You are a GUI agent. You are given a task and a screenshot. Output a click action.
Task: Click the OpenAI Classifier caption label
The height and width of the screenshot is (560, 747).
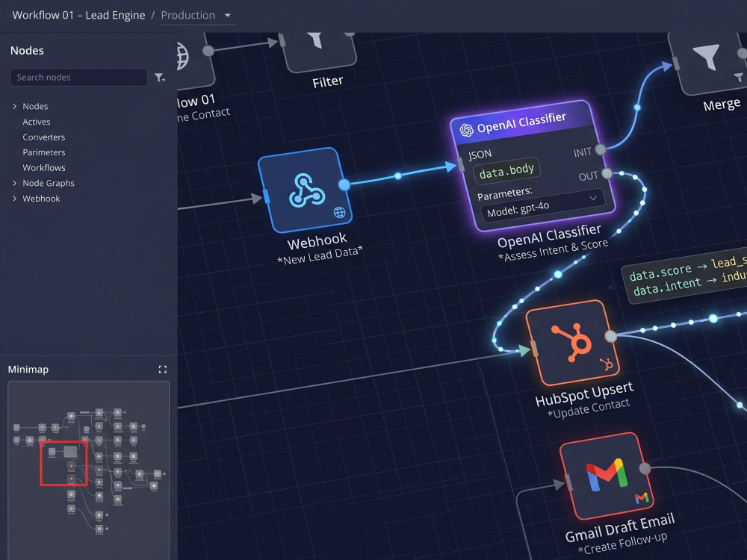[549, 236]
